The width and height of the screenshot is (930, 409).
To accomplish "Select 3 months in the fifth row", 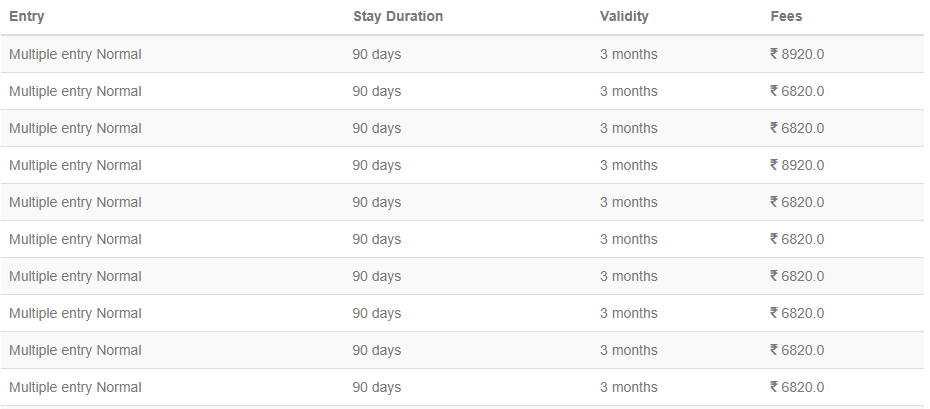I will (x=629, y=202).
